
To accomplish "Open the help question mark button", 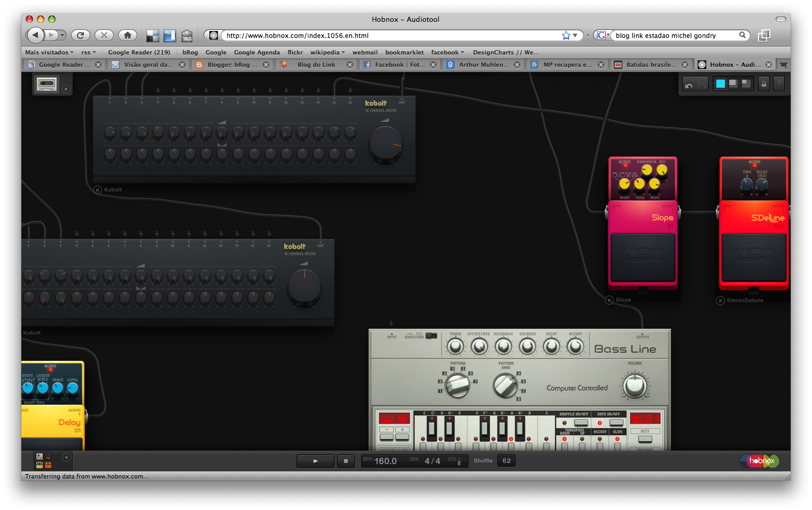I will (x=779, y=84).
